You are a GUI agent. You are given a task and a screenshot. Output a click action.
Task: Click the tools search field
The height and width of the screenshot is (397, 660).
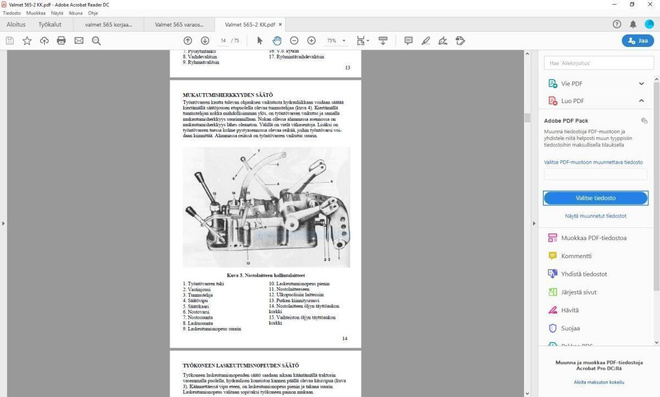(x=599, y=63)
